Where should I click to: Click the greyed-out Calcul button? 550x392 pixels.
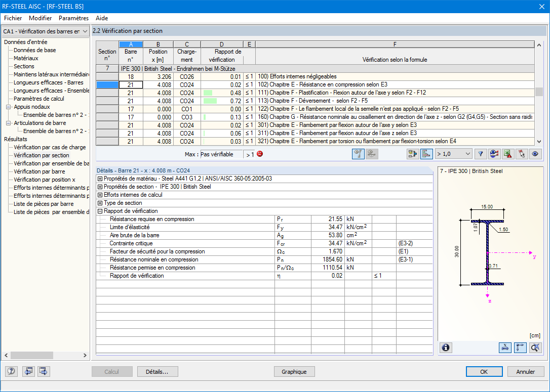point(112,372)
